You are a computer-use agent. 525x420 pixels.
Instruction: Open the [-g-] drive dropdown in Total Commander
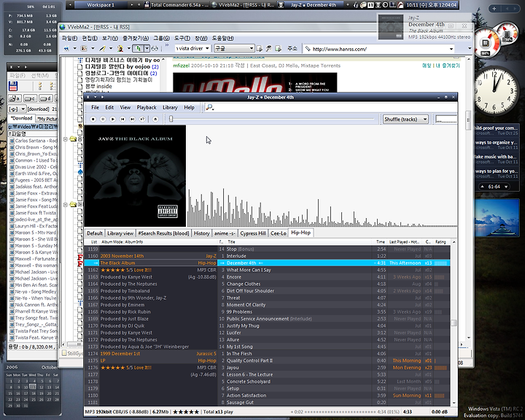point(17,109)
